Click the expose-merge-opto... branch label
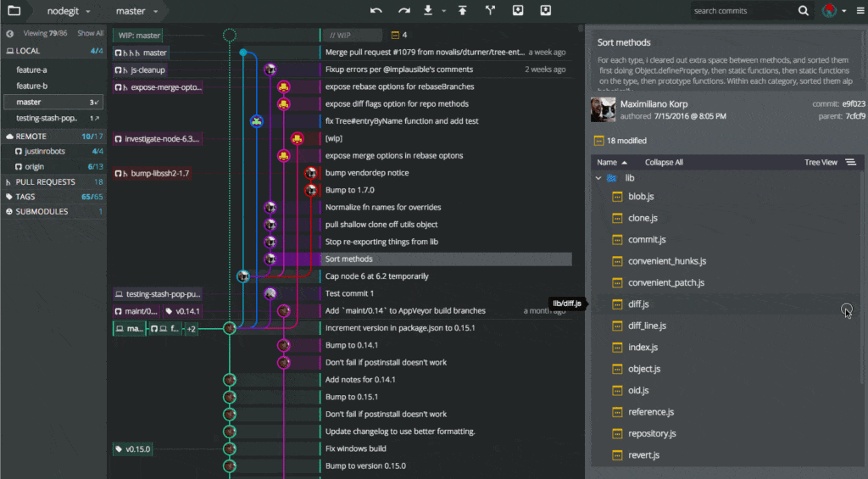Viewport: 868px width, 479px height. [158, 87]
